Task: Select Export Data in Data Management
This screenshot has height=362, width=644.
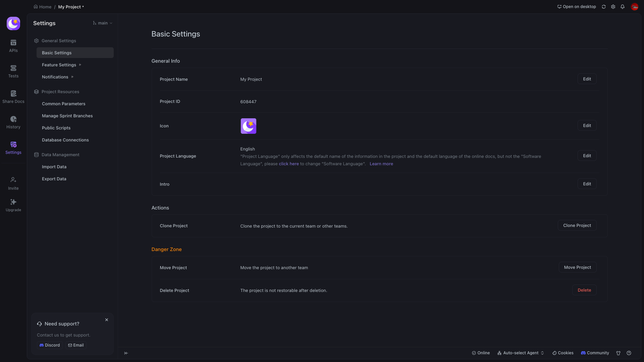Action: (x=54, y=179)
